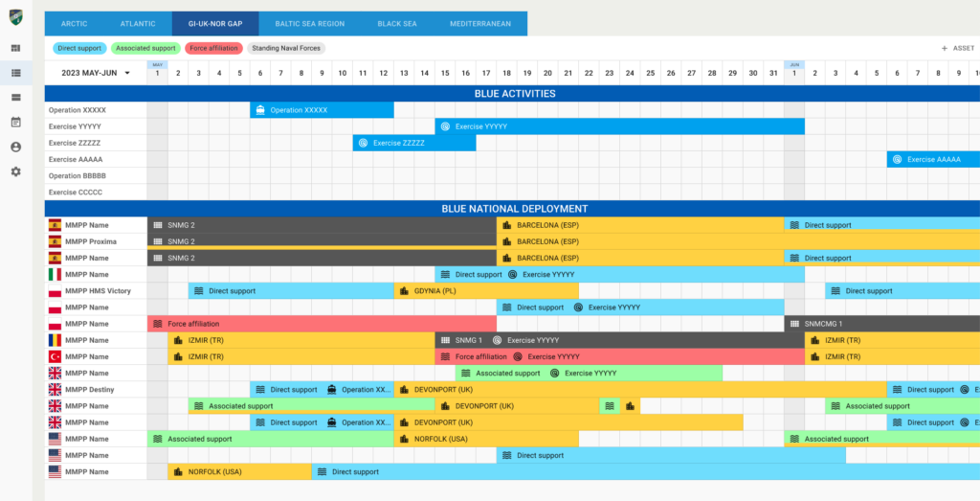Open the card view sidebar icon
980x501 pixels.
[x=15, y=98]
